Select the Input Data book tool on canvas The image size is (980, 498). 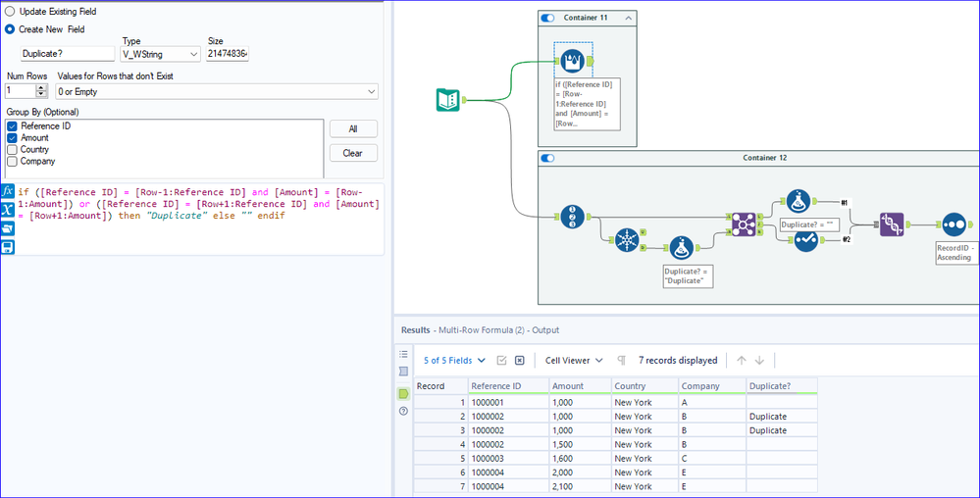[x=447, y=100]
